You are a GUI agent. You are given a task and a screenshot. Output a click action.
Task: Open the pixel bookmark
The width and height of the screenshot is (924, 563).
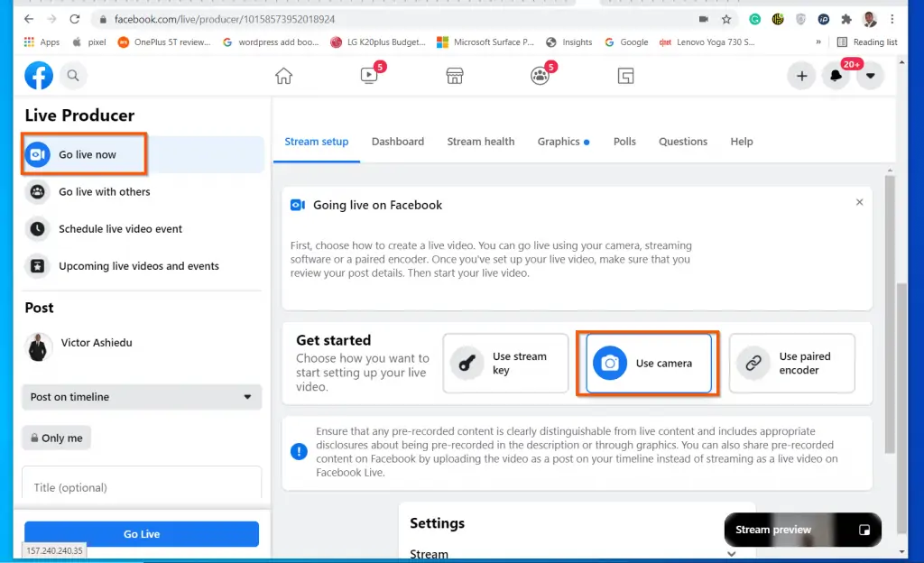(x=89, y=42)
